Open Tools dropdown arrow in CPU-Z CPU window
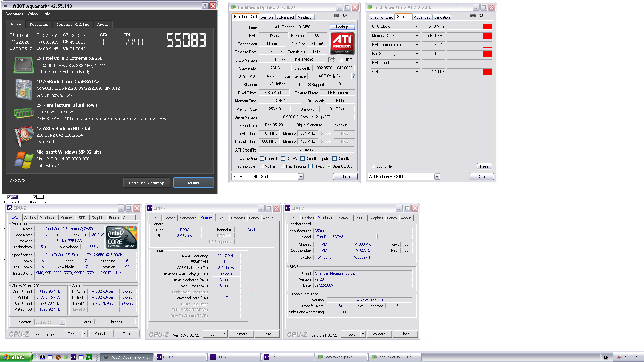The image size is (644, 362). (85, 334)
